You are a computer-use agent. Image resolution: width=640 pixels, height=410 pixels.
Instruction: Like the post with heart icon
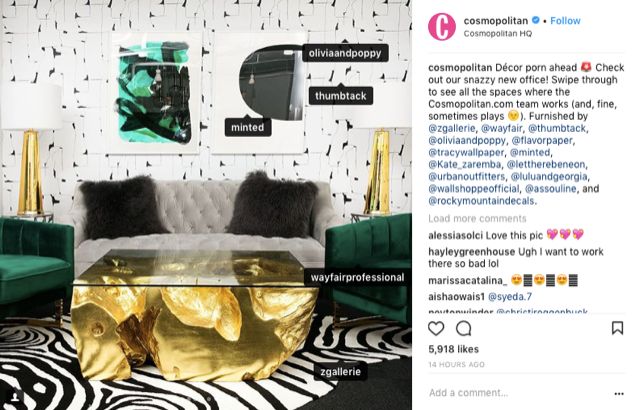pyautogui.click(x=436, y=328)
